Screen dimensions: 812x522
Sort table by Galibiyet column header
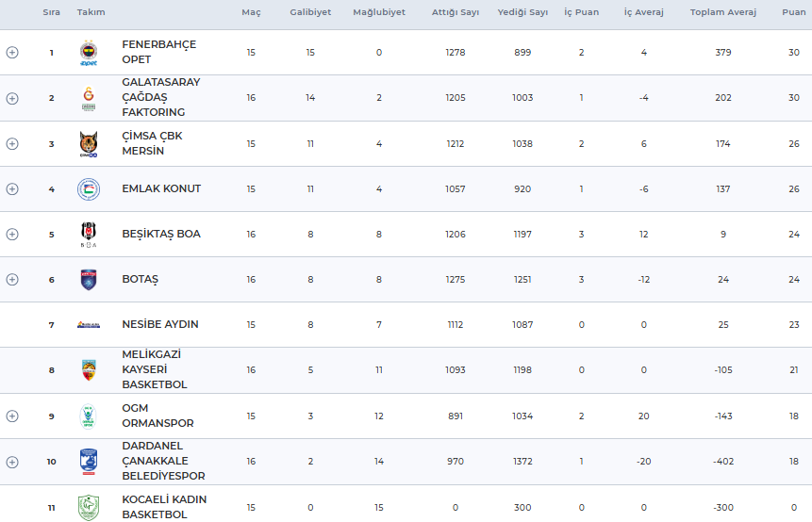click(x=310, y=12)
